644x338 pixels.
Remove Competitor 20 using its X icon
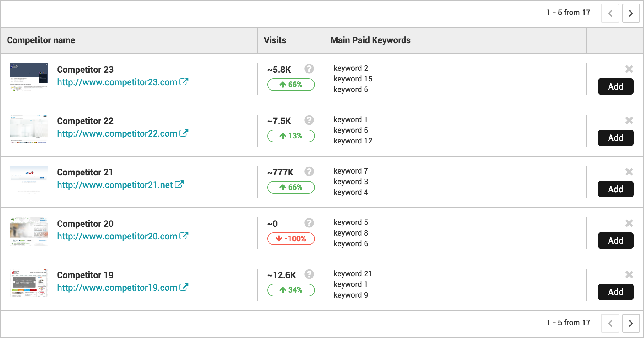pos(629,223)
